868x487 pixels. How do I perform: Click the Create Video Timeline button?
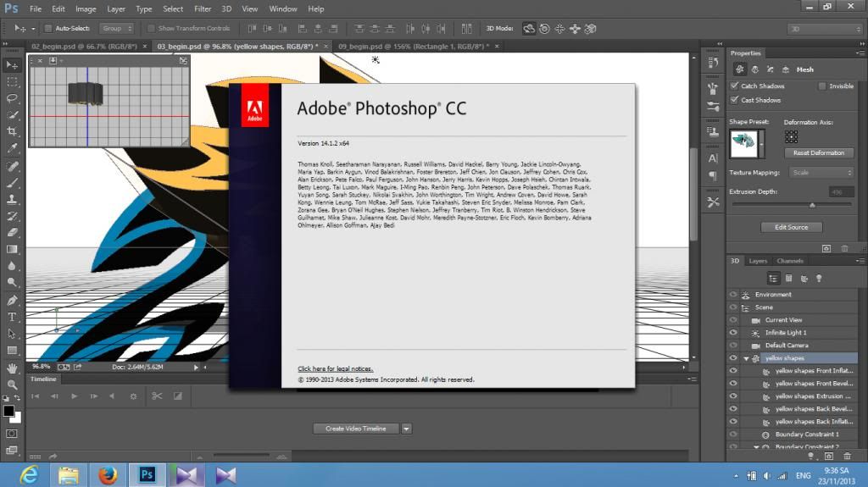pos(356,429)
